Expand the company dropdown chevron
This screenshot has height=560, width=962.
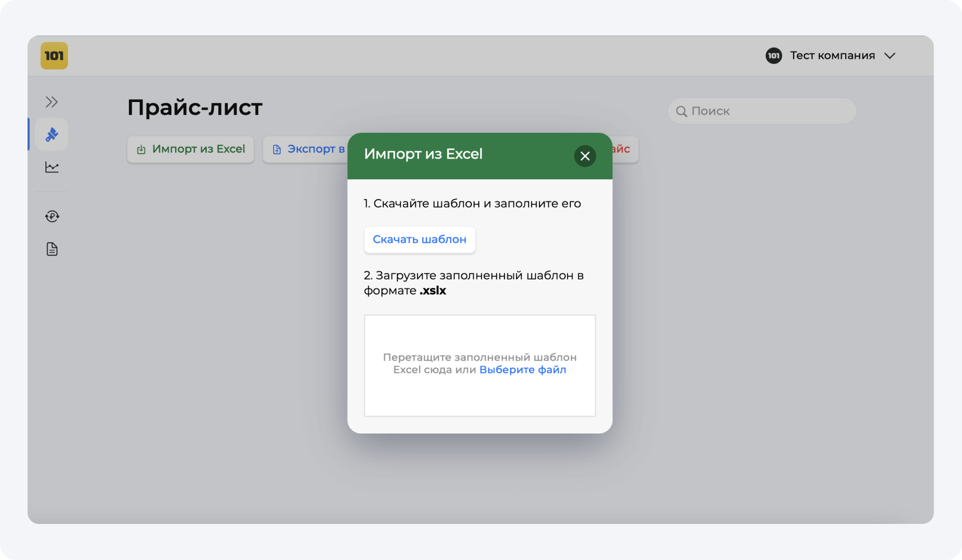pos(889,56)
